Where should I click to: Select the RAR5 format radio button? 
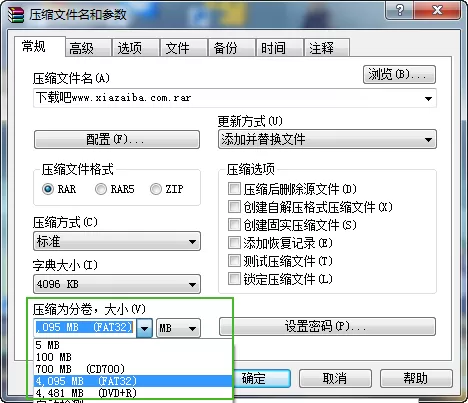pyautogui.click(x=101, y=189)
